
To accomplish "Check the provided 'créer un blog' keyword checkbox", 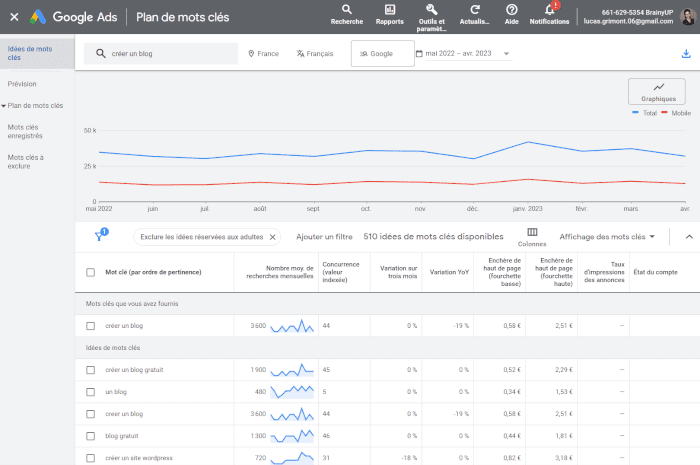I will tap(91, 326).
